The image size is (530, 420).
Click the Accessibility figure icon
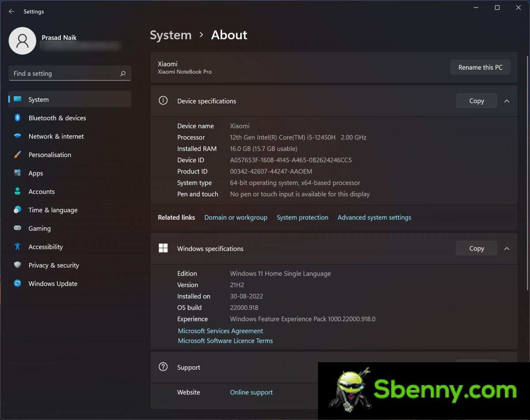18,247
